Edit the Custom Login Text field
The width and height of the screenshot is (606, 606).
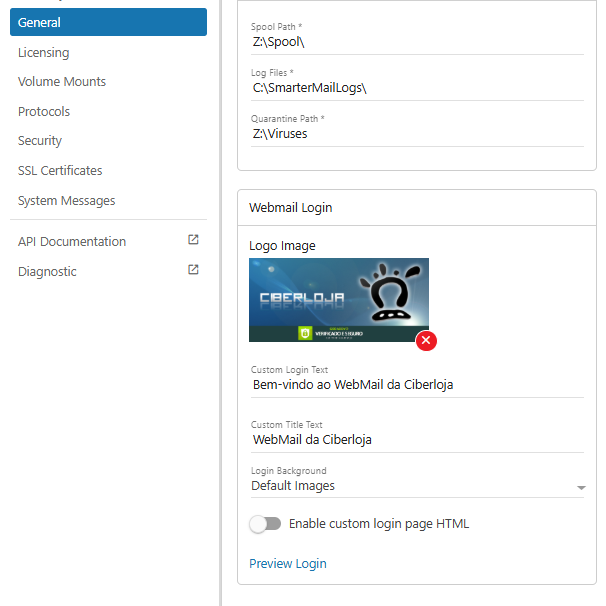point(416,384)
